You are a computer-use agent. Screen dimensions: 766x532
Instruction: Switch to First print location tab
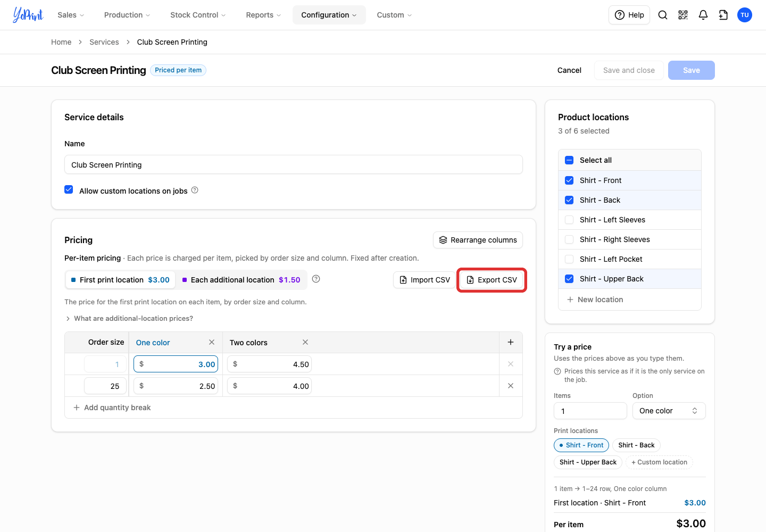[120, 280]
